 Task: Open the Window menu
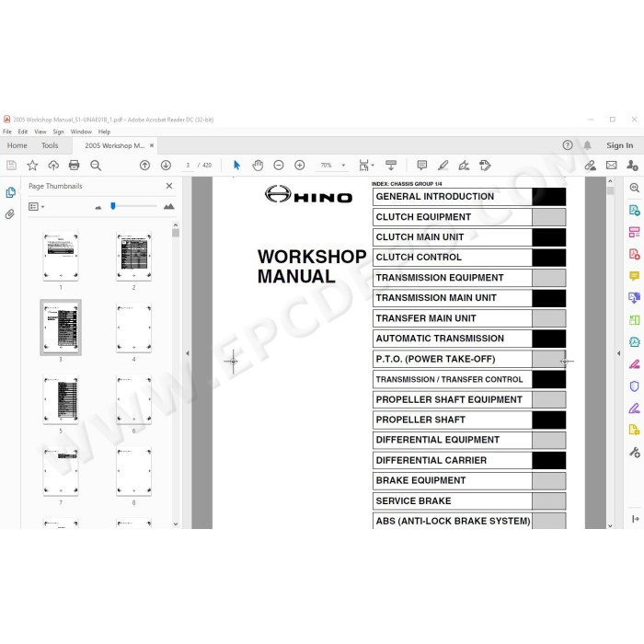click(81, 132)
